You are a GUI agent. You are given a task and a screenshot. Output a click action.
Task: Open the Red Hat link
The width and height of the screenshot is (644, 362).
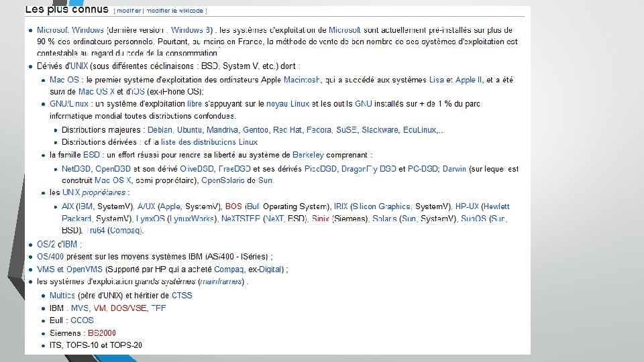287,129
